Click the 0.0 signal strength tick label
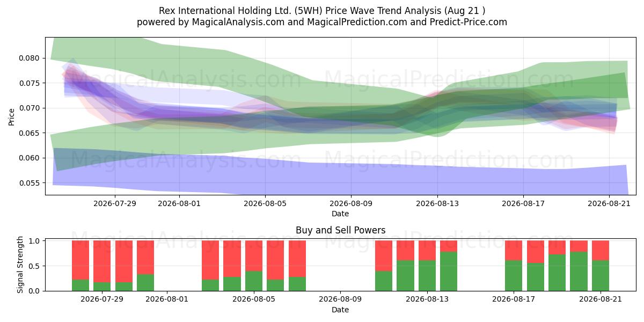Viewport: 644px width, 322px height. [x=35, y=291]
